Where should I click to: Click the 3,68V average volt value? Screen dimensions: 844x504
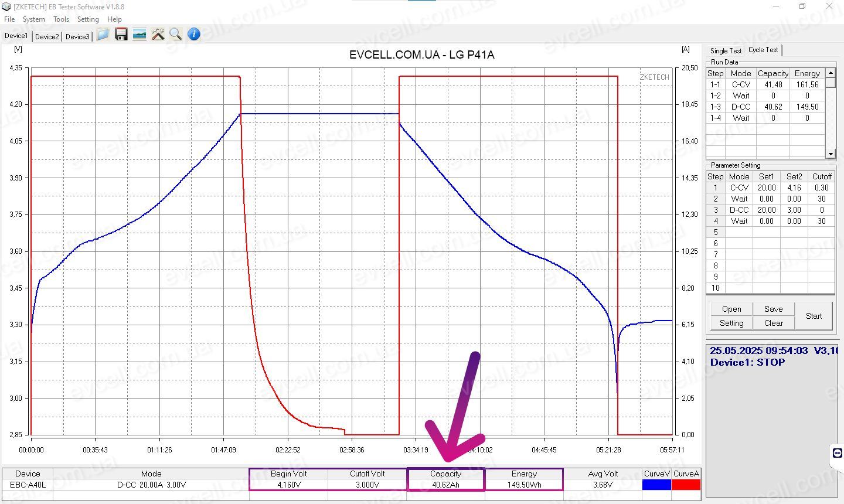[x=603, y=485]
